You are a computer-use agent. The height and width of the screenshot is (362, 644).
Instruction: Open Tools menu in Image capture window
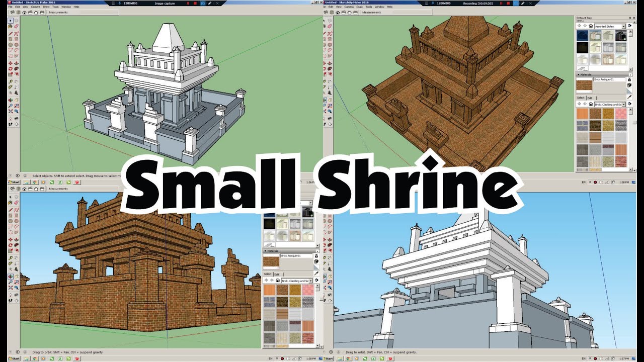coord(55,7)
